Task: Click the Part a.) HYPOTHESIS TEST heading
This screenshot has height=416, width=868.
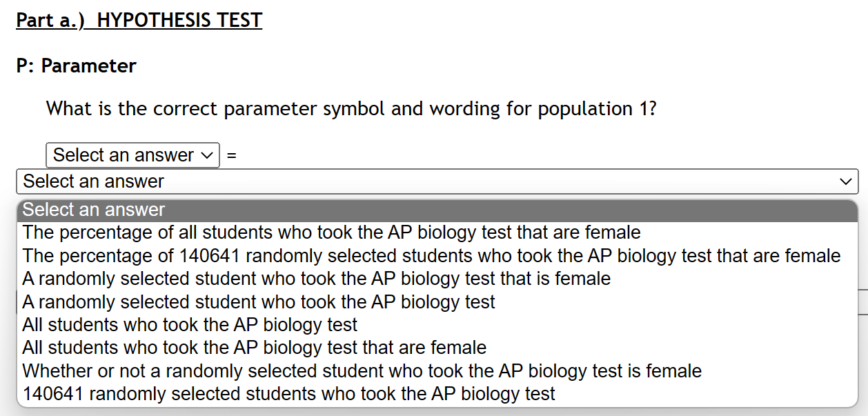Action: pyautogui.click(x=138, y=20)
